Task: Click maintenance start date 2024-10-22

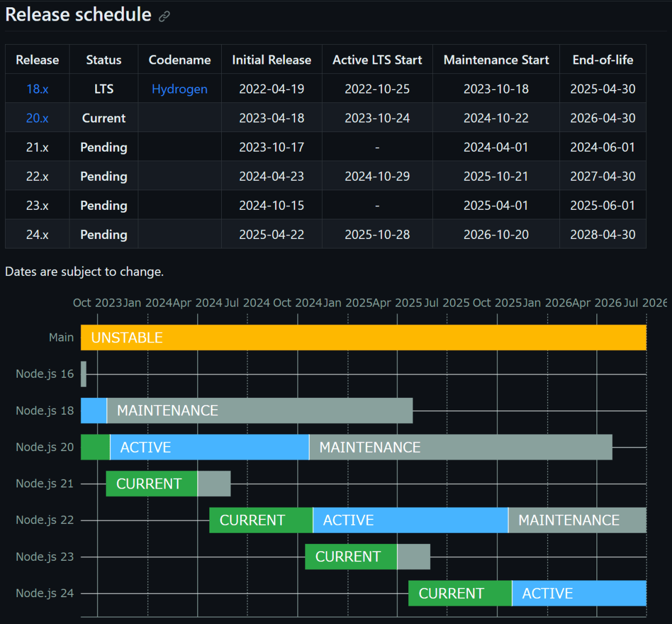Action: click(496, 118)
